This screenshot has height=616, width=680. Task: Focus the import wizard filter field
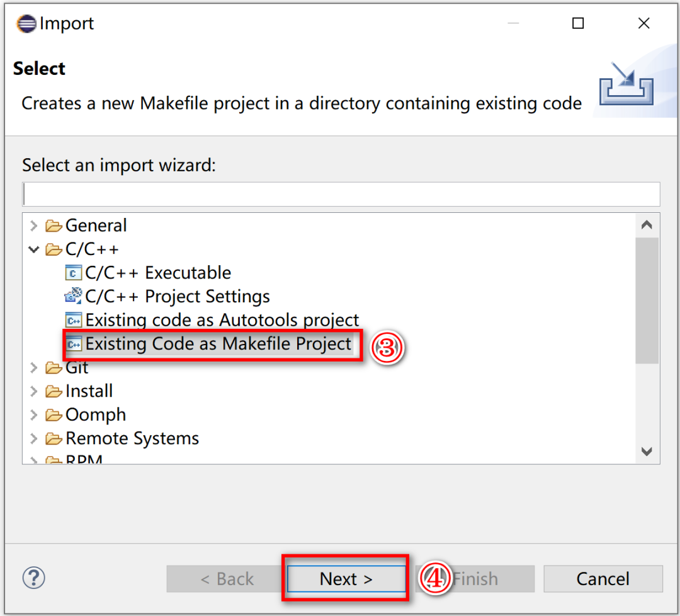pos(341,194)
